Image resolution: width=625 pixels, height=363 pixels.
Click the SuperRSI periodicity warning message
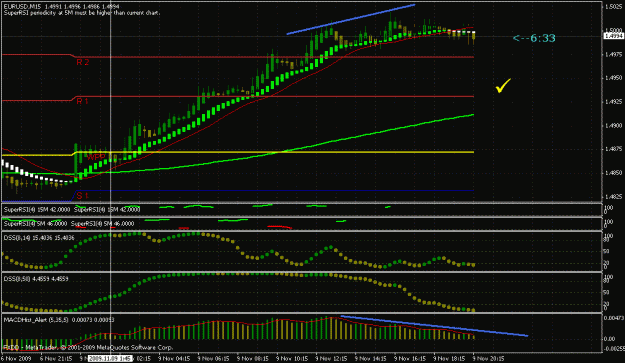coord(82,13)
